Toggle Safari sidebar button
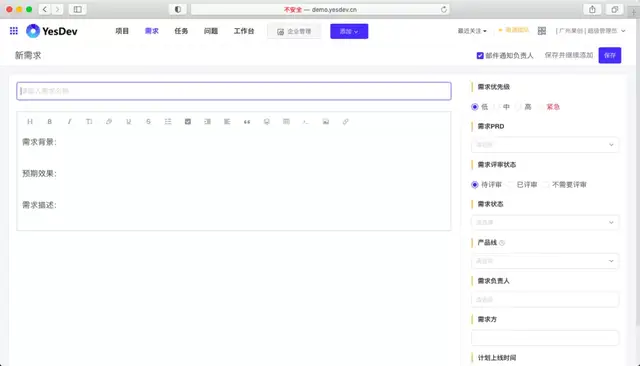Image resolution: width=640 pixels, height=366 pixels. 78,9
